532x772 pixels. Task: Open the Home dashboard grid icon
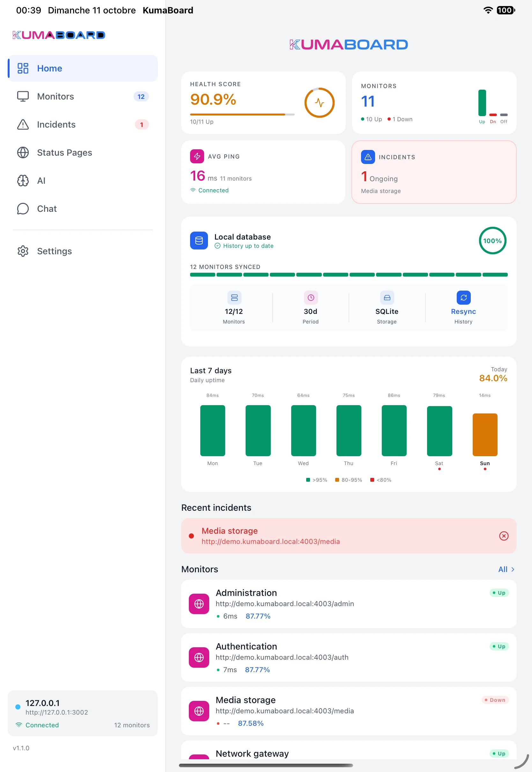[23, 68]
